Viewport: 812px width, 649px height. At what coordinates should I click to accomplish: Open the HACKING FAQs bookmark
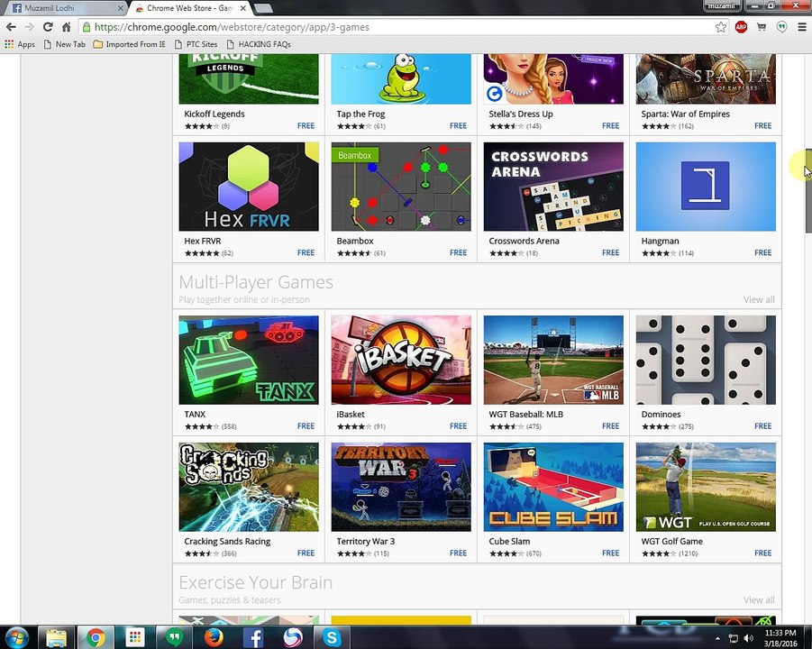click(259, 44)
